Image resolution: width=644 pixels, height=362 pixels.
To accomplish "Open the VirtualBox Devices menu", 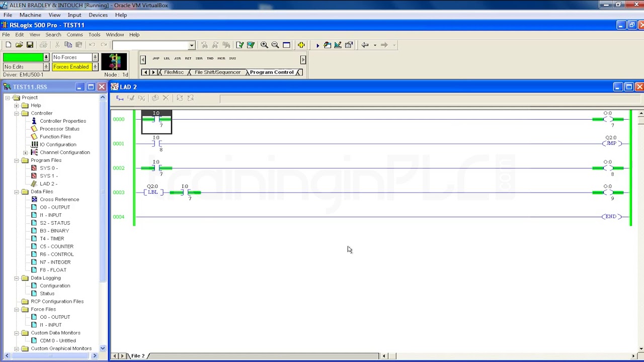I will 98,15.
